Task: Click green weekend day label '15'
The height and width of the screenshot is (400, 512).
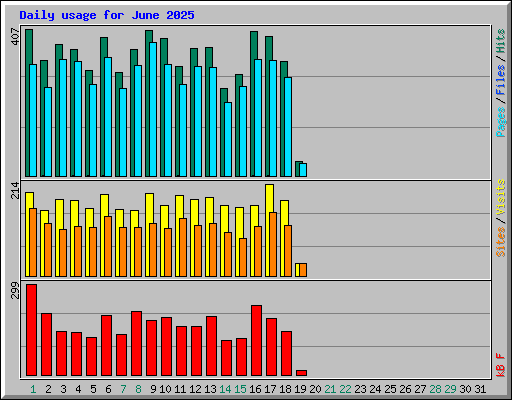Action: click(x=240, y=389)
